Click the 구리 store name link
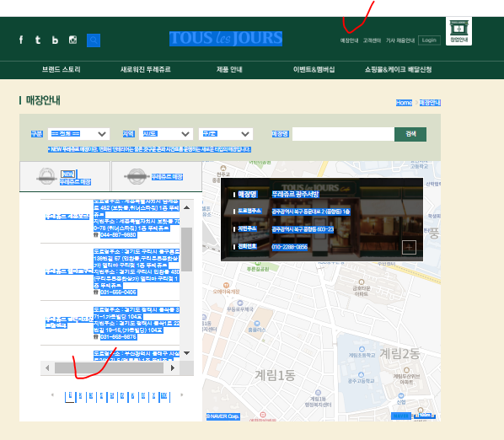 69,271
